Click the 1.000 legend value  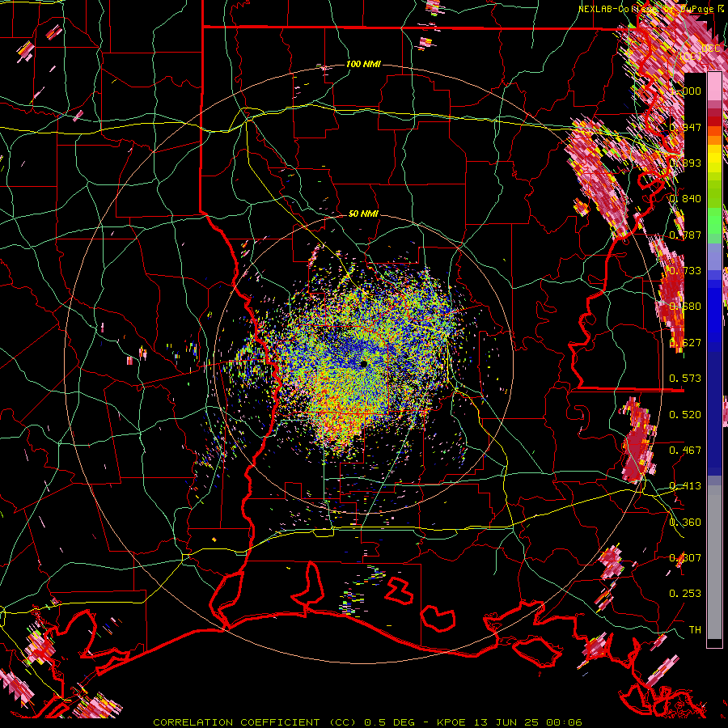tap(685, 91)
